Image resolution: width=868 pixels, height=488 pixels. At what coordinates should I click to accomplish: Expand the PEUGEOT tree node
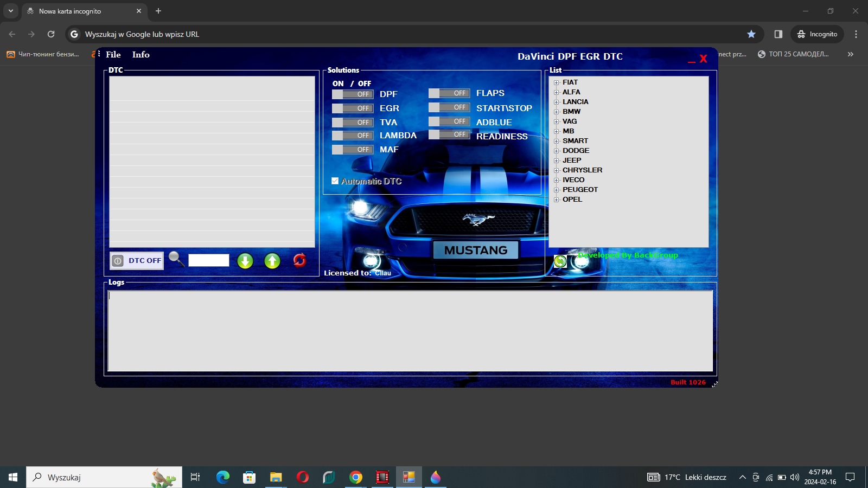click(x=557, y=190)
